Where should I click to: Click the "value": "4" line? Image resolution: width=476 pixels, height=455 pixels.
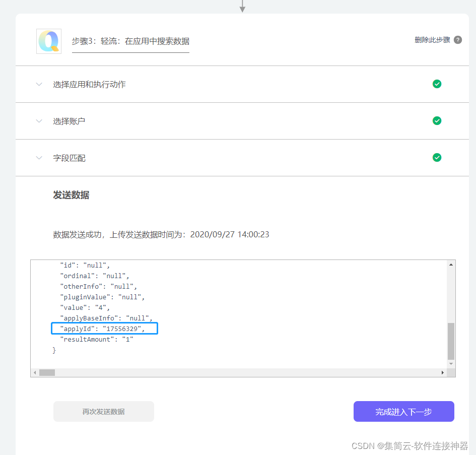[85, 307]
